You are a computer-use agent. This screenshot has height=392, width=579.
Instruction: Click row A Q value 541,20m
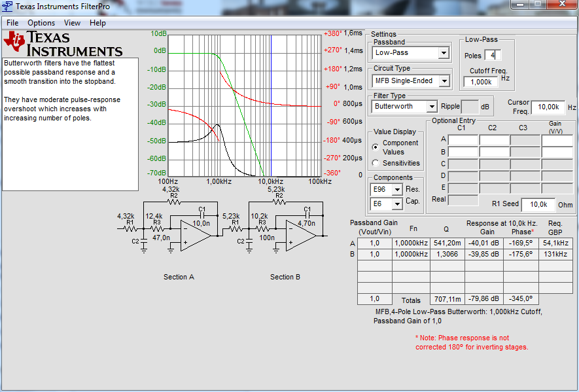pos(447,243)
